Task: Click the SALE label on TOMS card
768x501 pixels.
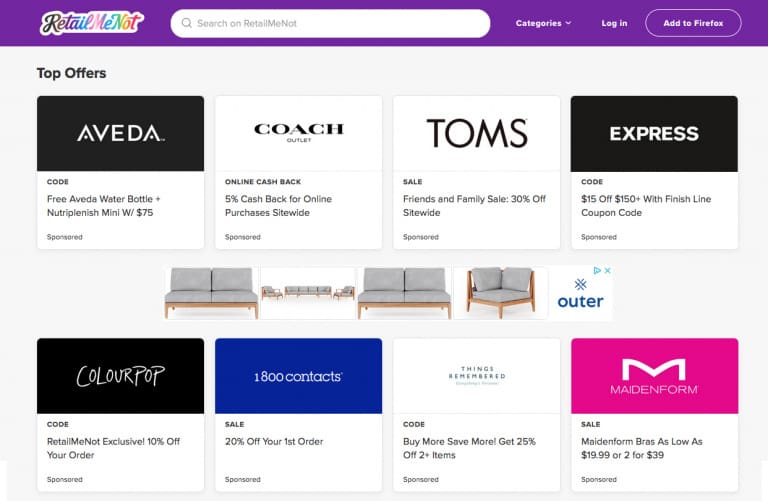Action: coord(412,182)
